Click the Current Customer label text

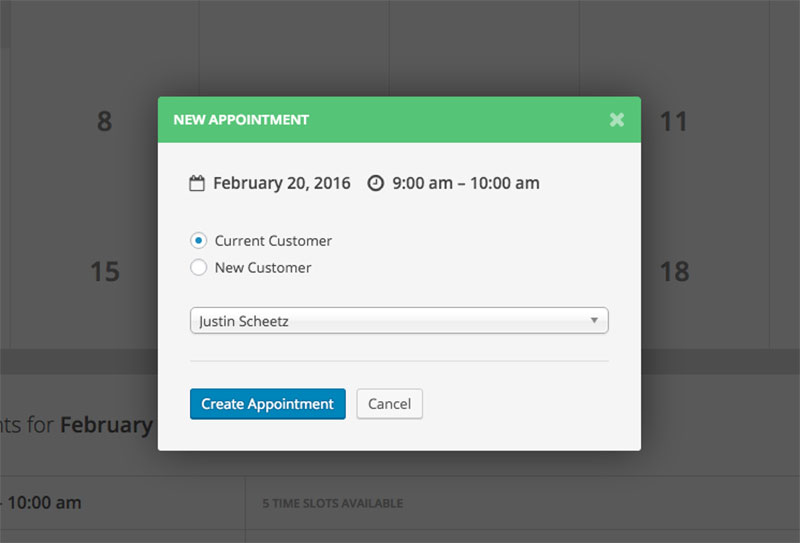273,241
